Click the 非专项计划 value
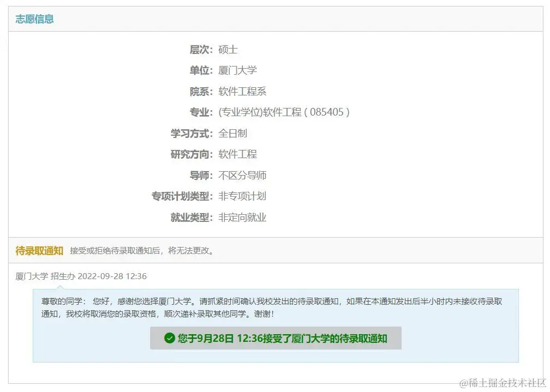The height and width of the screenshot is (392, 550). point(242,196)
